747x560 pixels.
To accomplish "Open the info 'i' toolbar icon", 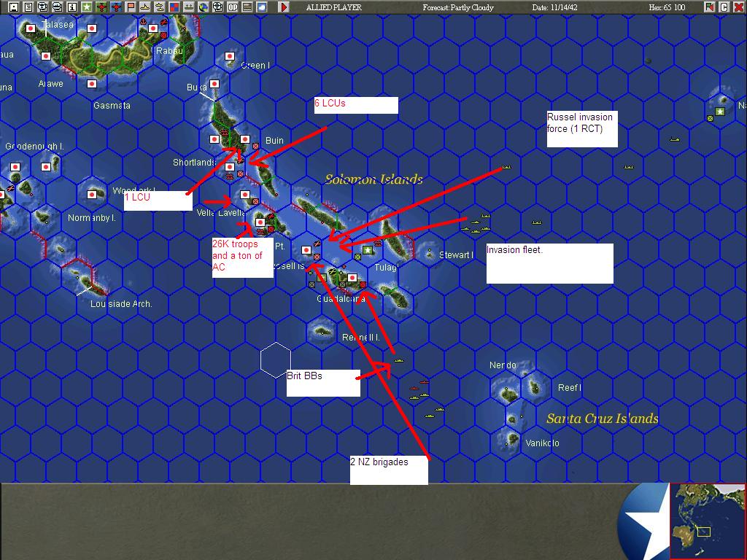I will point(72,7).
